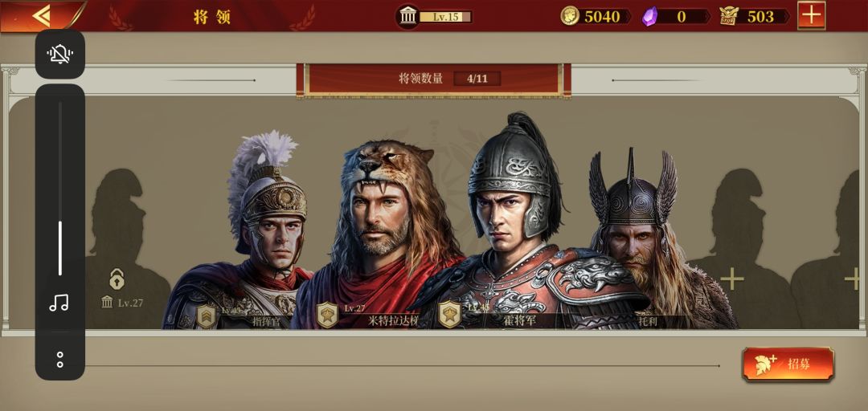
Task: Click the 将领数量 4/11 banner
Action: 433,79
